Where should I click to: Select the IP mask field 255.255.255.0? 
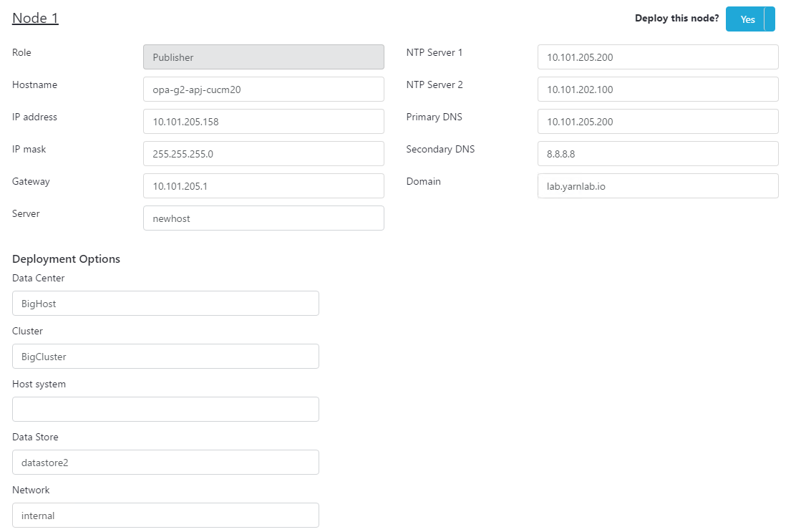tap(263, 154)
